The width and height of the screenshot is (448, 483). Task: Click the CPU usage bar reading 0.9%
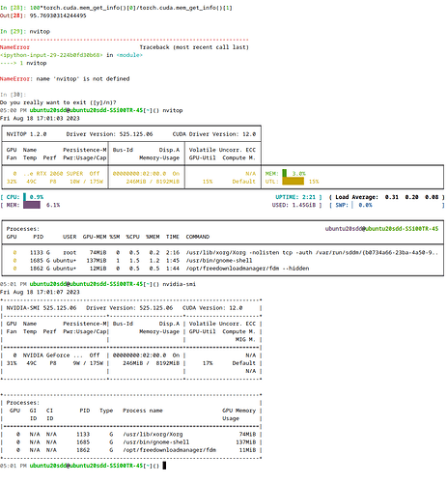[25, 197]
